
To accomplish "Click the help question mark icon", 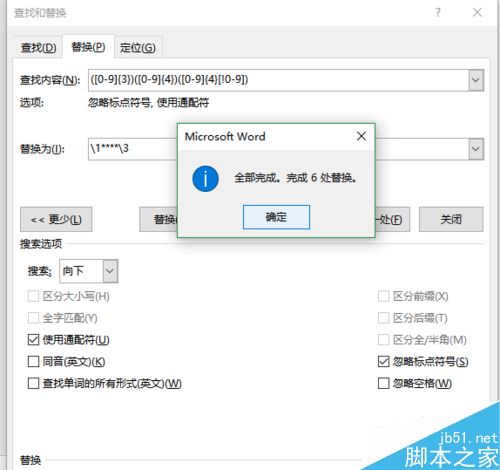I will [x=438, y=13].
